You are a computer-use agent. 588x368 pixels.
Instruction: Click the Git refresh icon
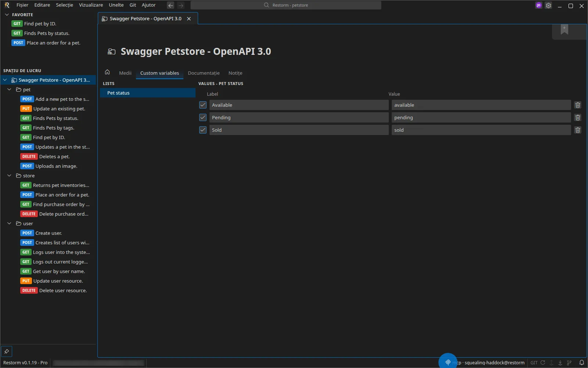click(x=543, y=362)
